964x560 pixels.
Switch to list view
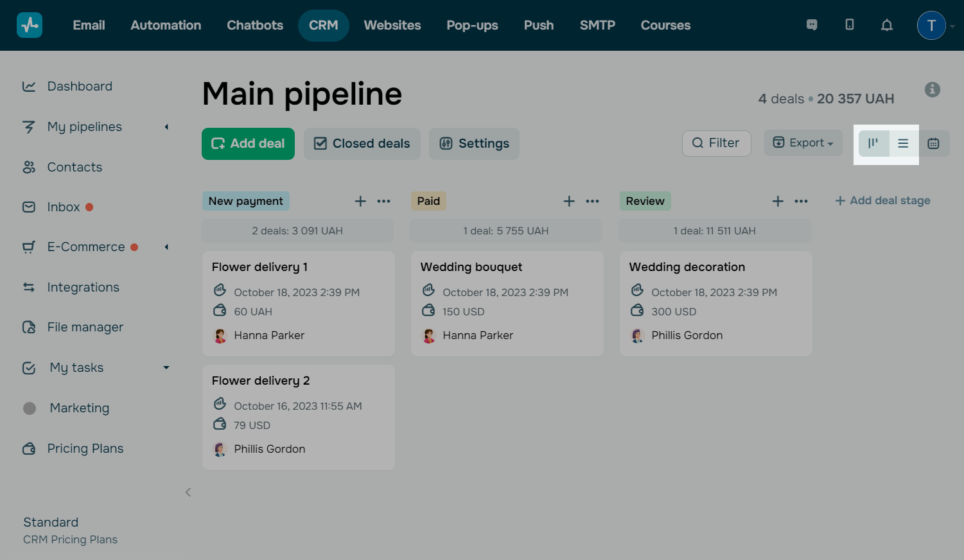[903, 143]
